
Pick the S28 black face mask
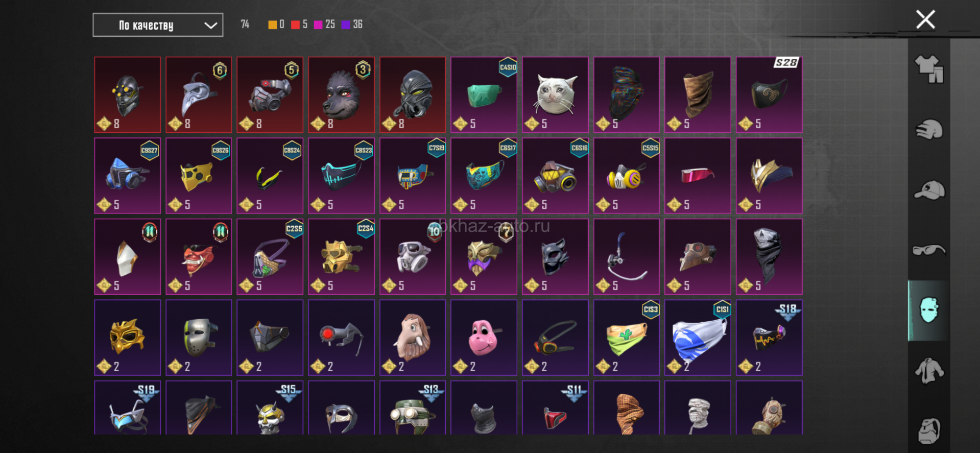pos(769,95)
